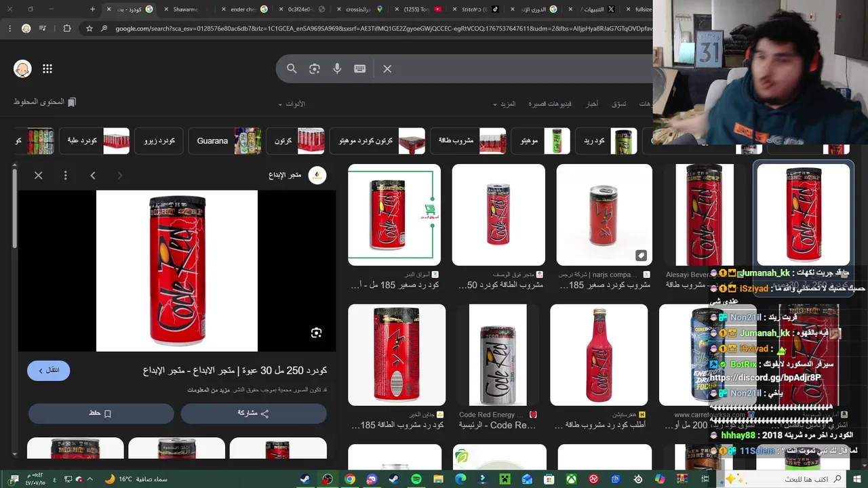Open المحتوى المحفوظ saved content link
The height and width of the screenshot is (488, 868).
point(45,102)
